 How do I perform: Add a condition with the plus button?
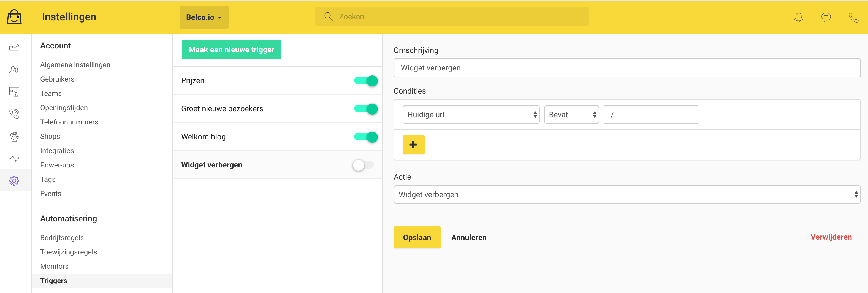tap(413, 145)
